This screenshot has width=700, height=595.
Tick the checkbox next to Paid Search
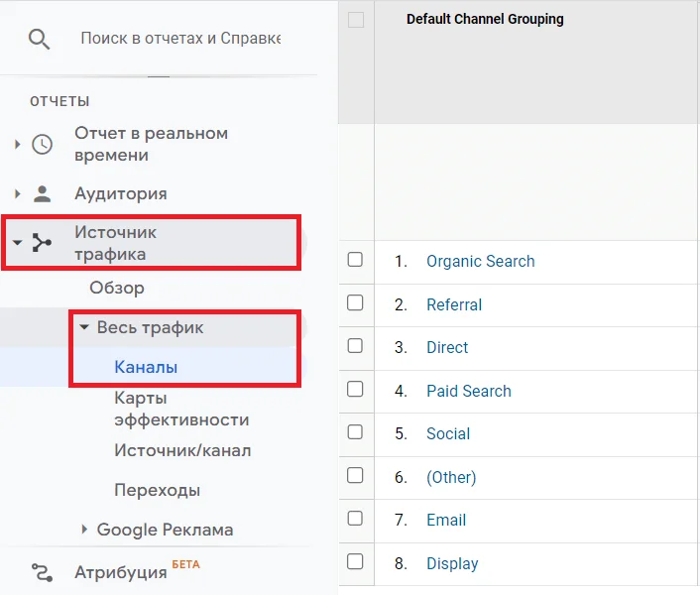click(x=355, y=390)
